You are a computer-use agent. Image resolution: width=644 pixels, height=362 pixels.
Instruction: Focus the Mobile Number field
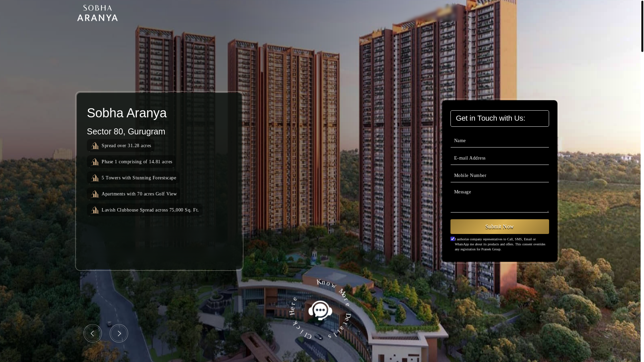[499, 176]
